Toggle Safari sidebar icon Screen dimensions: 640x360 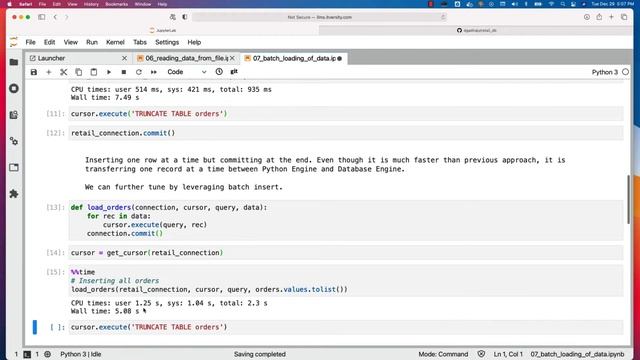[42, 17]
